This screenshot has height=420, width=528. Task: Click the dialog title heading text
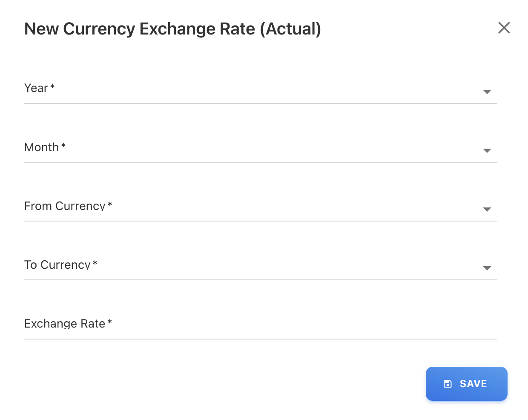(x=172, y=29)
